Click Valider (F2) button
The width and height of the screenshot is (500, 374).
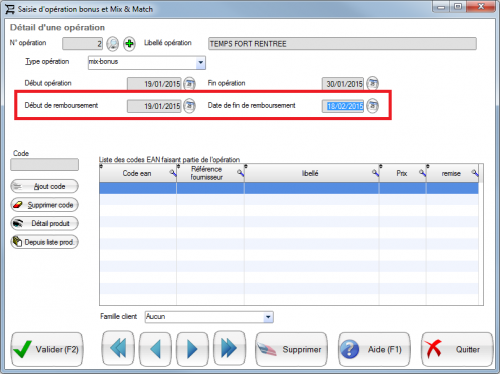click(x=47, y=349)
